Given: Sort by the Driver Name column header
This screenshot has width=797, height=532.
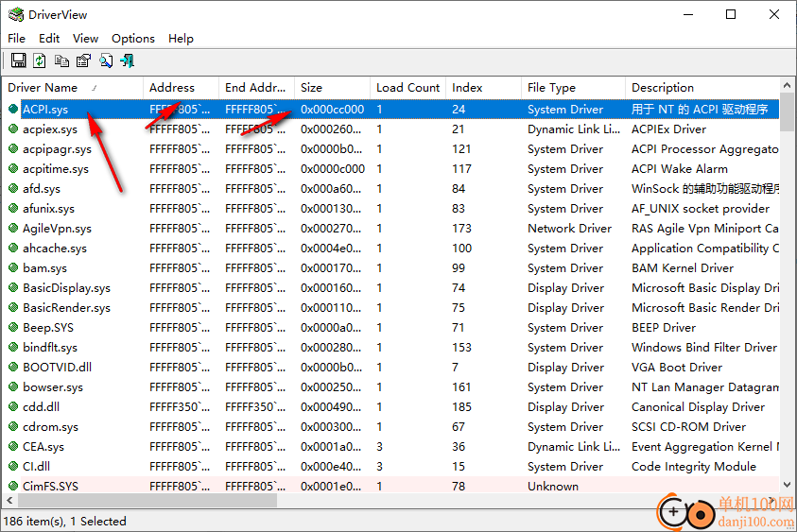Looking at the screenshot, I should [x=73, y=87].
